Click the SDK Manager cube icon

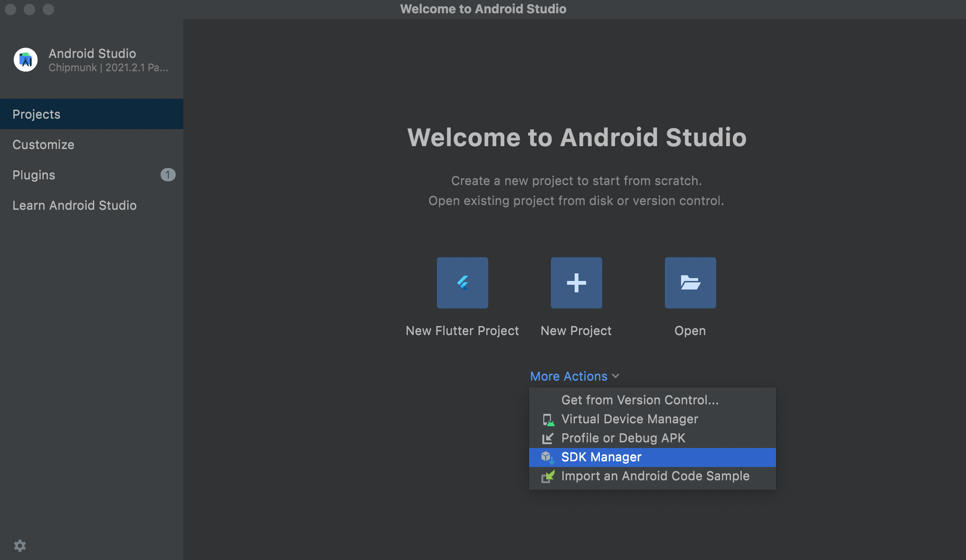(548, 457)
